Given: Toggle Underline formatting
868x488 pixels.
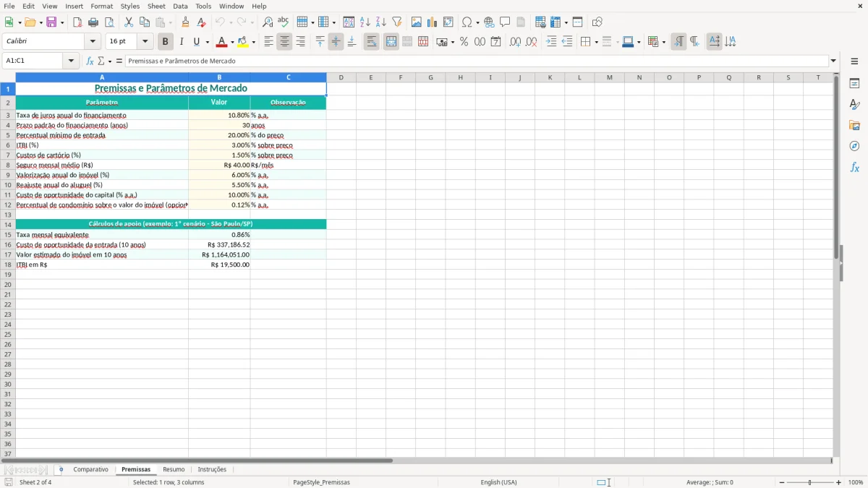Looking at the screenshot, I should [196, 42].
